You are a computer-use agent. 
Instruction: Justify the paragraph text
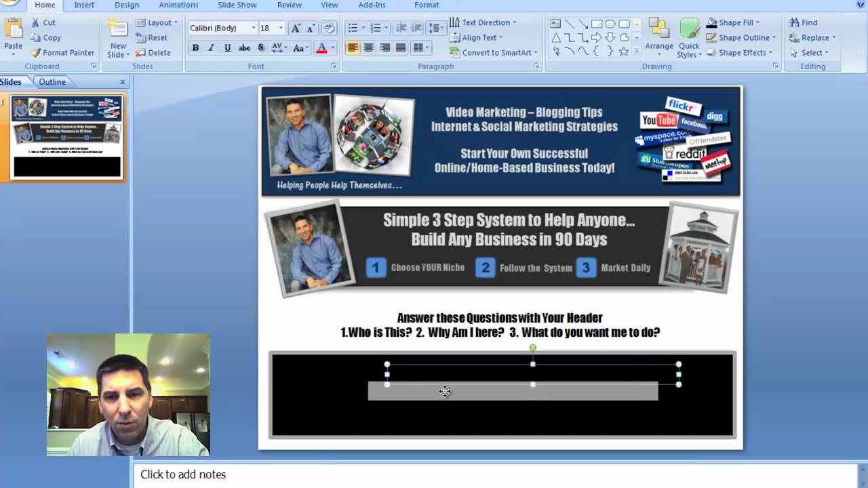click(x=401, y=47)
